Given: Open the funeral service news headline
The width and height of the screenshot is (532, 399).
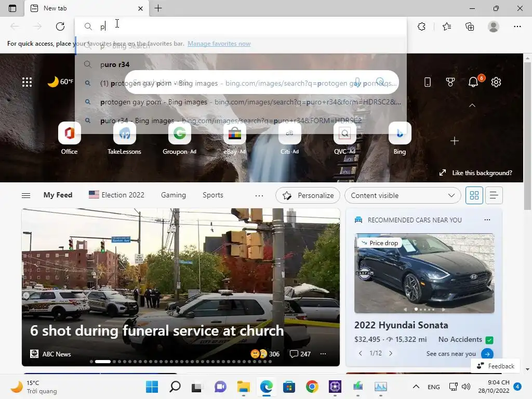Looking at the screenshot, I should pos(157,330).
